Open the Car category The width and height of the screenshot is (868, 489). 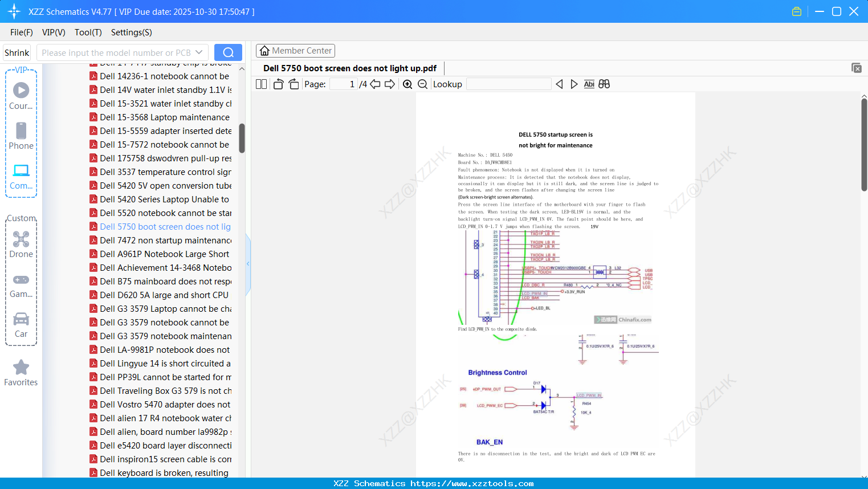(x=21, y=325)
